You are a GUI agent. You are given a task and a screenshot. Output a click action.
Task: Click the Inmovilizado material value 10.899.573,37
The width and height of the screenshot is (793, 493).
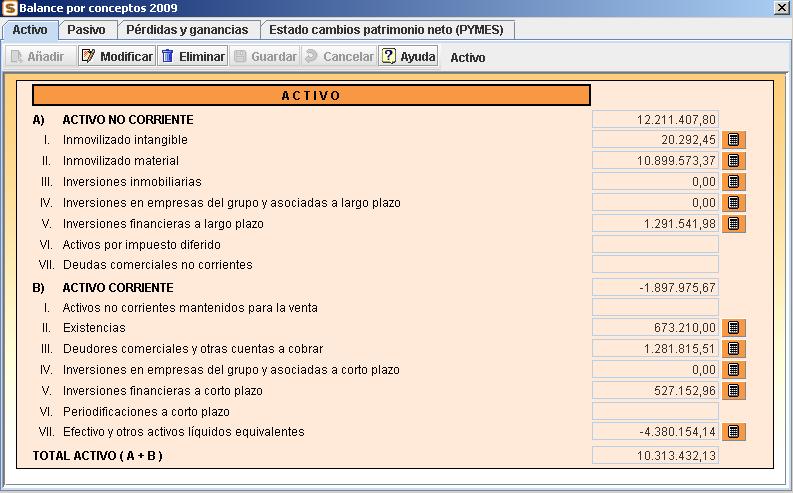[655, 161]
